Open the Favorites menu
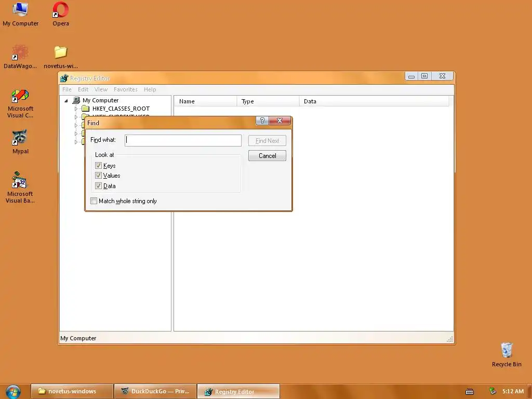This screenshot has width=532, height=399. [126, 89]
